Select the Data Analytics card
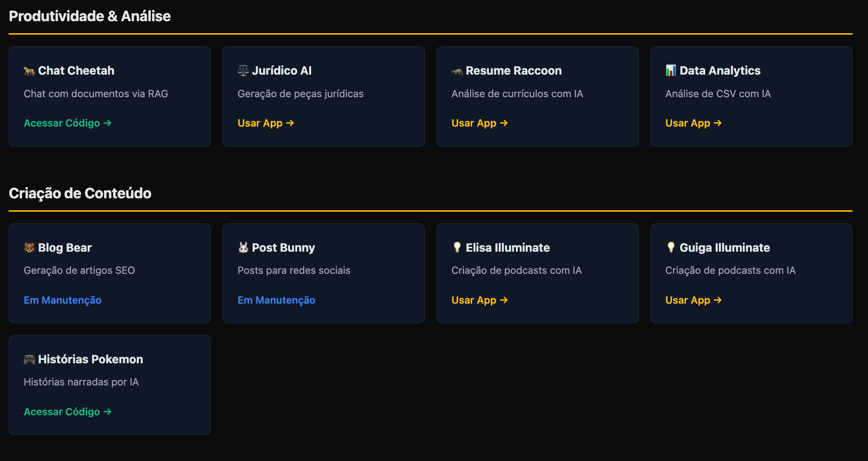The image size is (868, 461). point(751,96)
